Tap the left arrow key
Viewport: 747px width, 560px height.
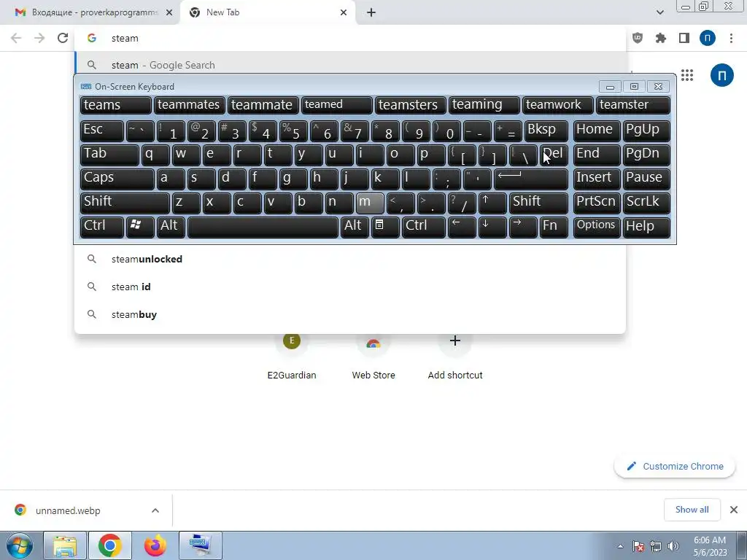462,227
